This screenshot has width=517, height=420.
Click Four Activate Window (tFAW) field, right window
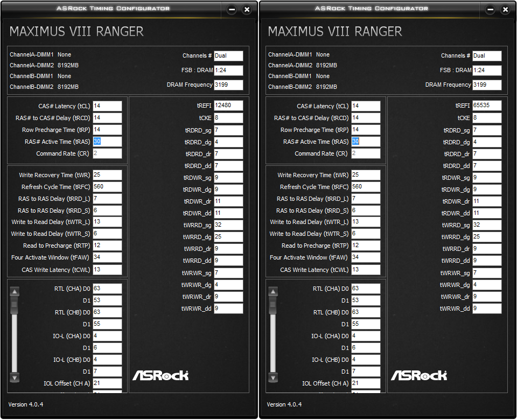pyautogui.click(x=366, y=257)
